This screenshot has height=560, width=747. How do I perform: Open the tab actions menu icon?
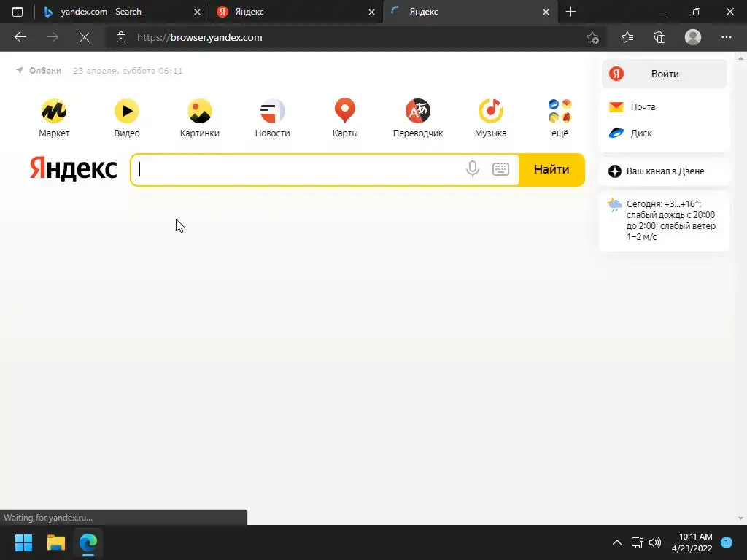click(18, 12)
